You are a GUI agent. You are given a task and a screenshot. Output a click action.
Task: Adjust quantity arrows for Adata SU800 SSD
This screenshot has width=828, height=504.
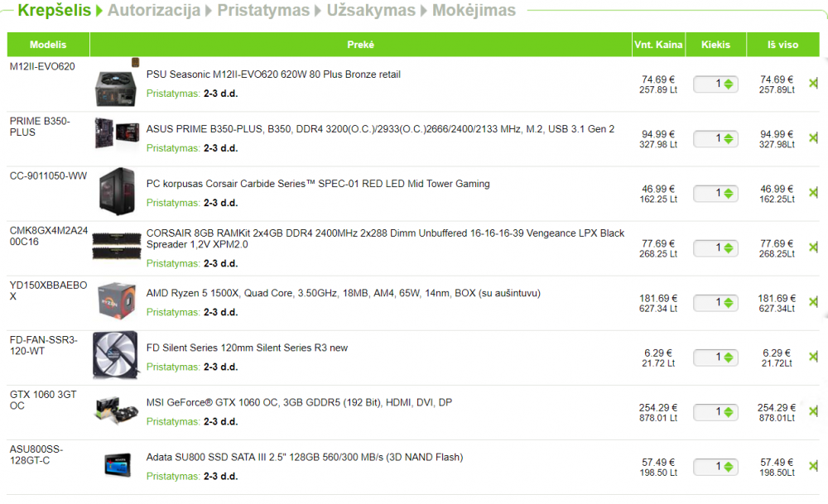coord(729,467)
